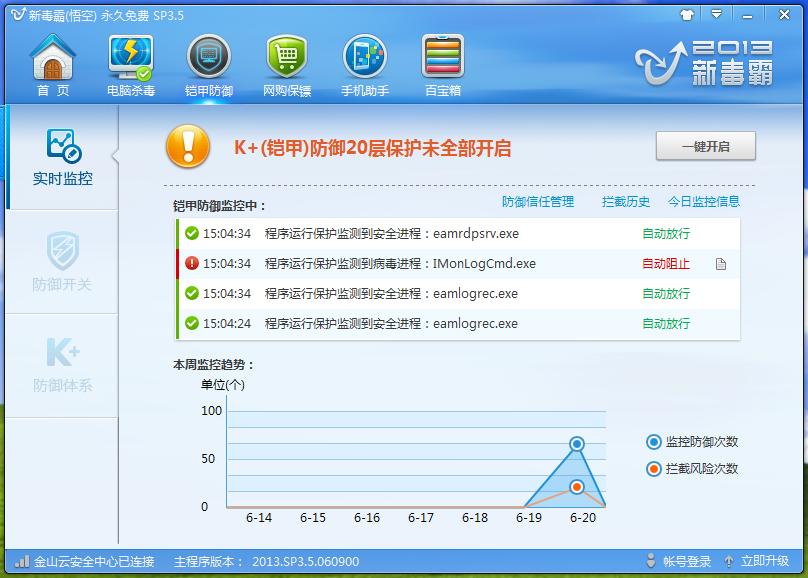This screenshot has height=578, width=808.
Task: Click the 6-14 date label on chart axis
Action: [259, 518]
